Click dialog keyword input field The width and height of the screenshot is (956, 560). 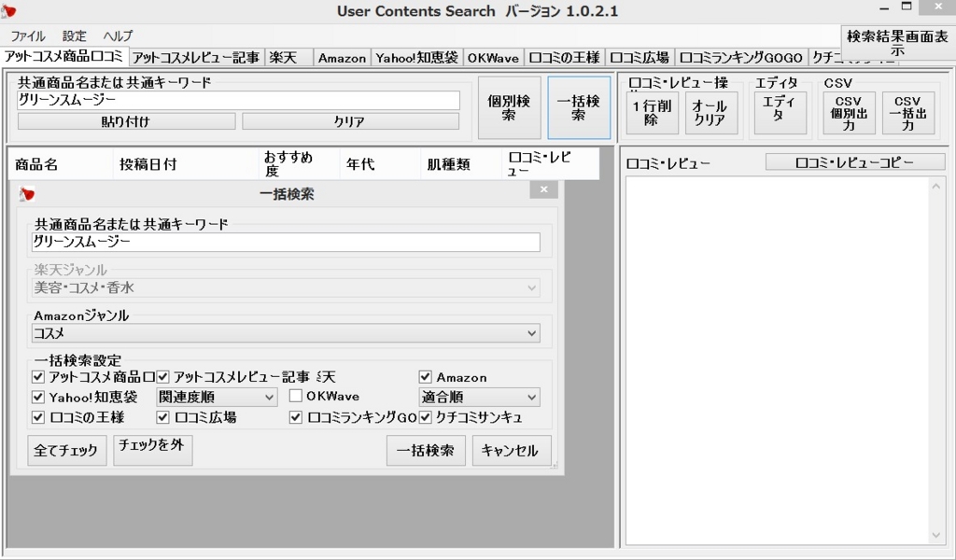286,242
